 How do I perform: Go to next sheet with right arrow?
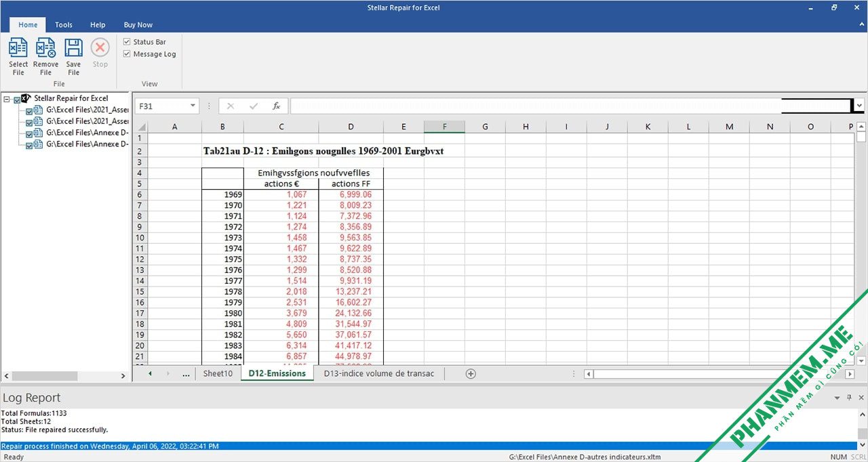(167, 374)
